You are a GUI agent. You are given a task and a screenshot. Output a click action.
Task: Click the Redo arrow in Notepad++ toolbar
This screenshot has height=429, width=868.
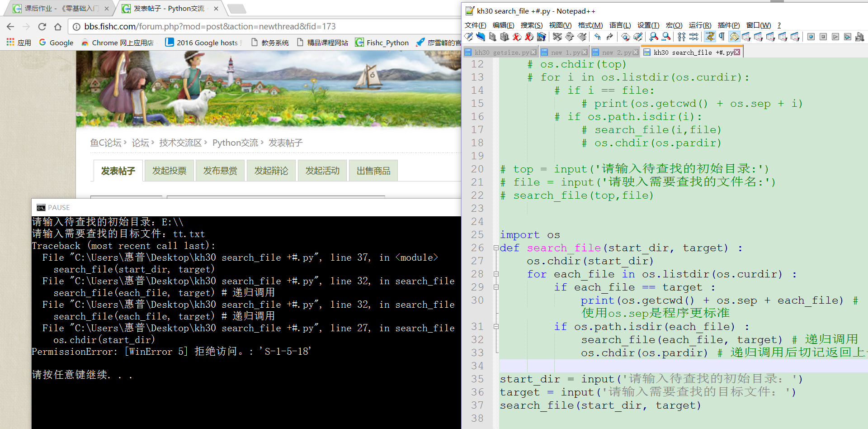pyautogui.click(x=610, y=37)
